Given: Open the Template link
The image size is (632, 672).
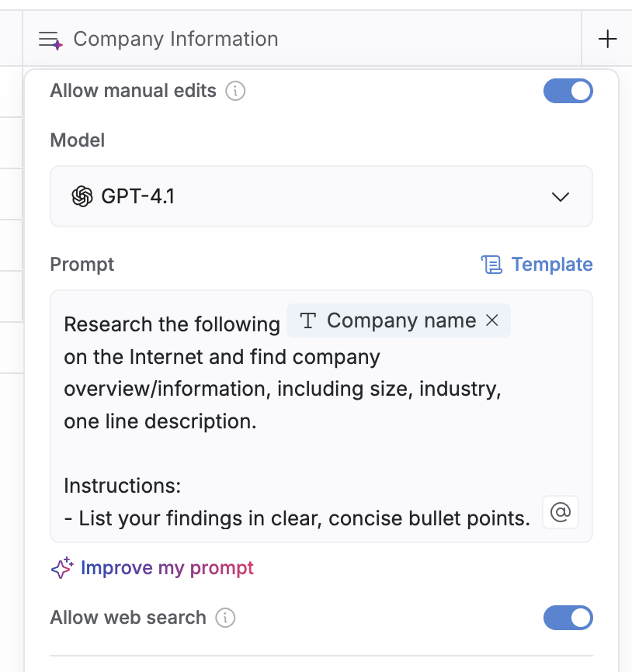Looking at the screenshot, I should click(x=551, y=265).
